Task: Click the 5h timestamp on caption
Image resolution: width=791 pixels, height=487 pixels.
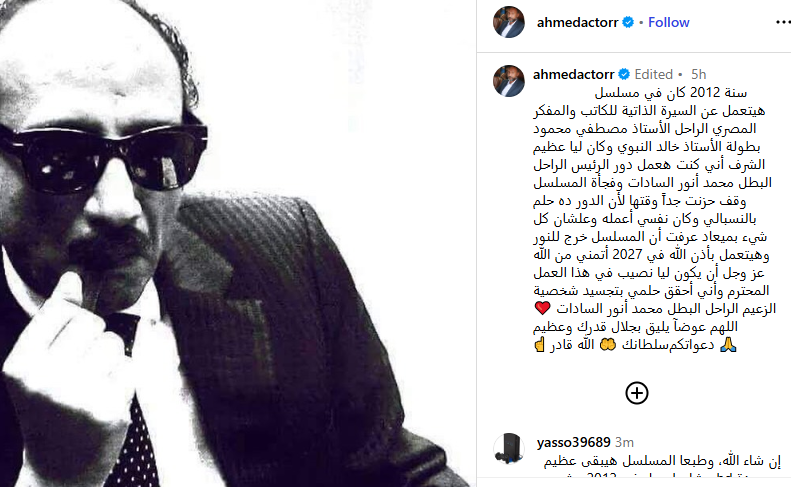Action: pyautogui.click(x=698, y=74)
